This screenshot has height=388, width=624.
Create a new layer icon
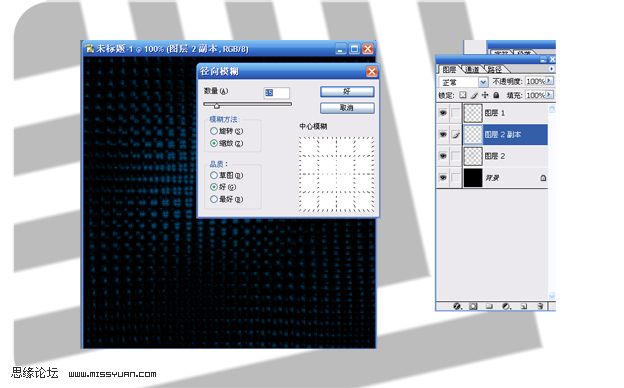pos(524,306)
